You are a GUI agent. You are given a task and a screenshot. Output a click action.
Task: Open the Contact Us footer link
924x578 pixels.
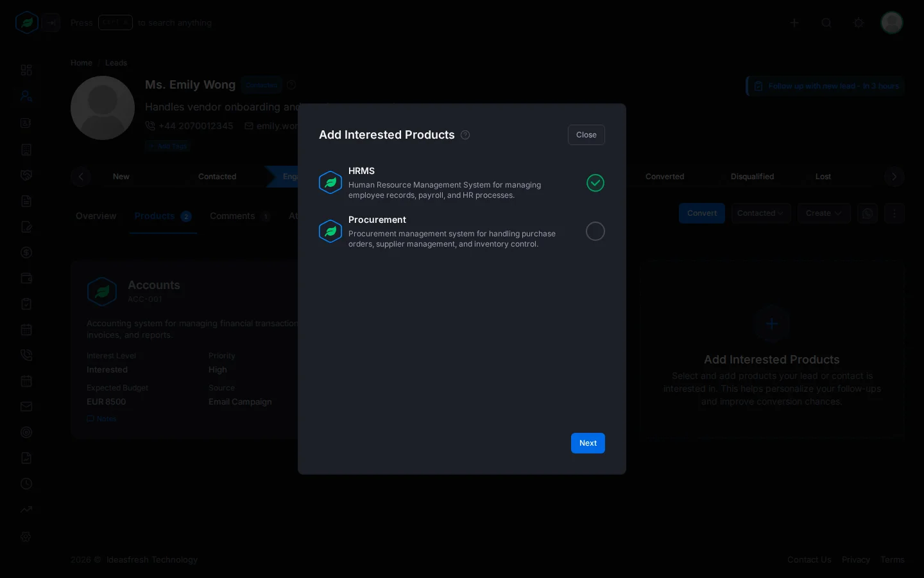point(809,559)
